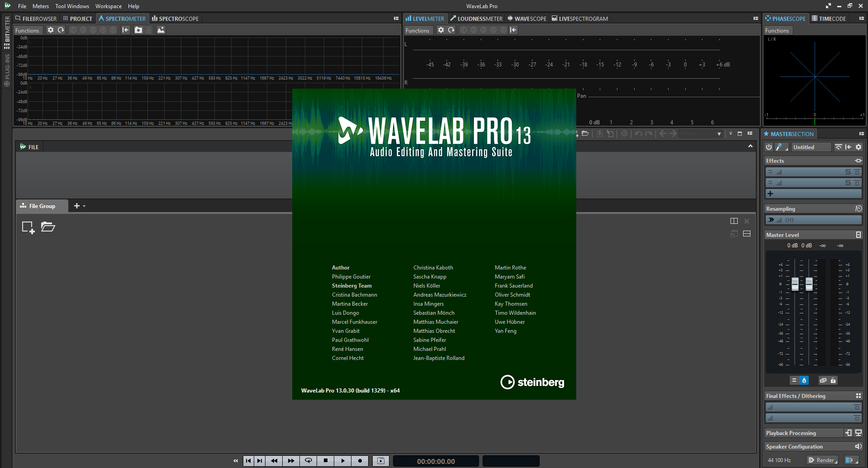The image size is (868, 468).
Task: Open the Spectrometer Functions menu button
Action: 27,30
